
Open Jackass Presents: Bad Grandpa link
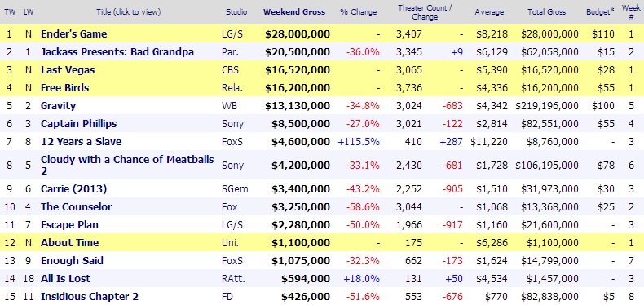pyautogui.click(x=117, y=52)
